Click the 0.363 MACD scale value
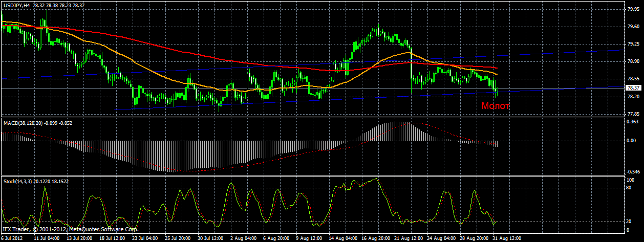Image resolution: width=644 pixels, height=242 pixels. click(632, 121)
